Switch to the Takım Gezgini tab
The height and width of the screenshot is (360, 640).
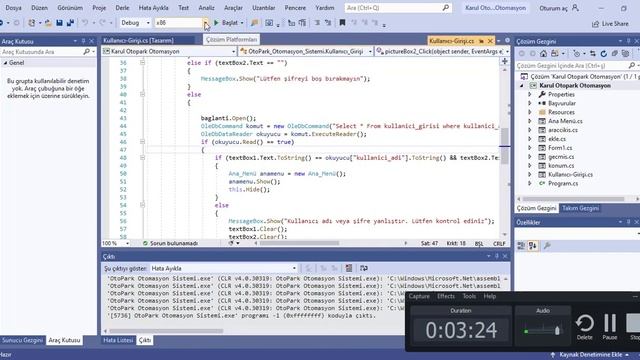click(580, 208)
